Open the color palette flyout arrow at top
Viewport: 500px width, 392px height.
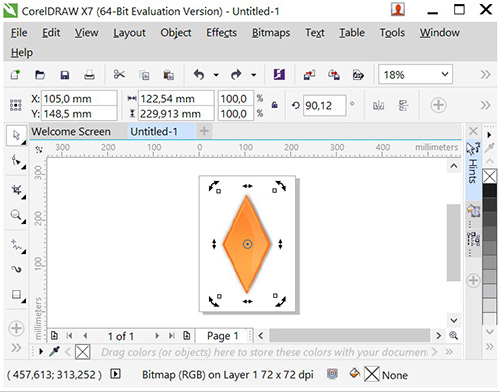[x=489, y=135]
